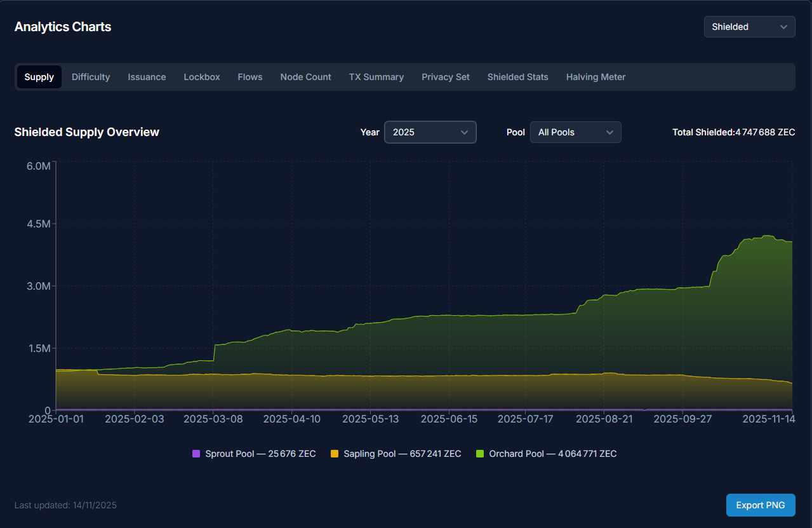Click the Export PNG button
812x528 pixels.
click(761, 505)
